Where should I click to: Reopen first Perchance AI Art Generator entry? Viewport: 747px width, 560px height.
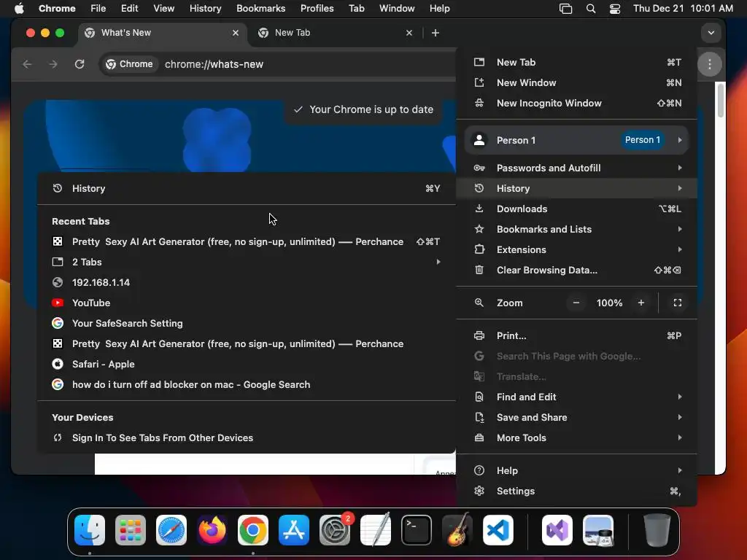pyautogui.click(x=247, y=242)
